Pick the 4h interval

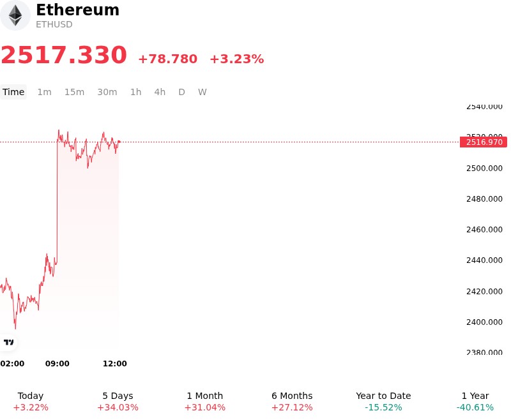pos(160,92)
